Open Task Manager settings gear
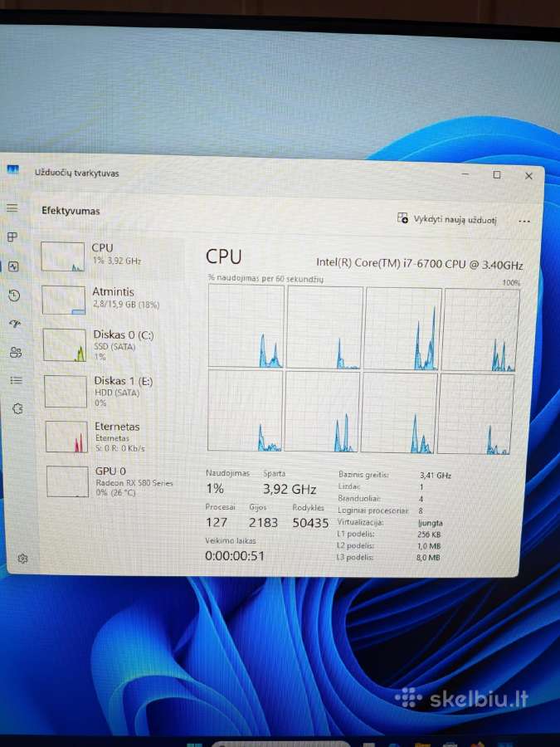 [x=22, y=558]
